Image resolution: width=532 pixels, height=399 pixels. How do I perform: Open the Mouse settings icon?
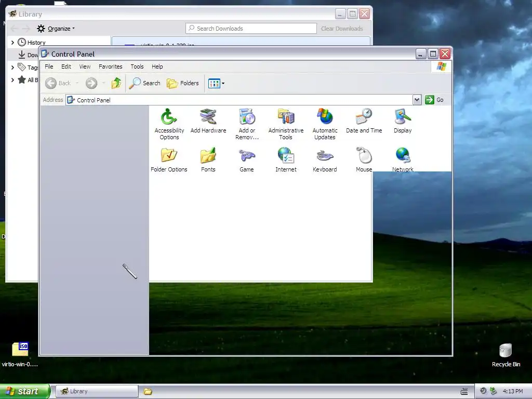[x=364, y=160]
